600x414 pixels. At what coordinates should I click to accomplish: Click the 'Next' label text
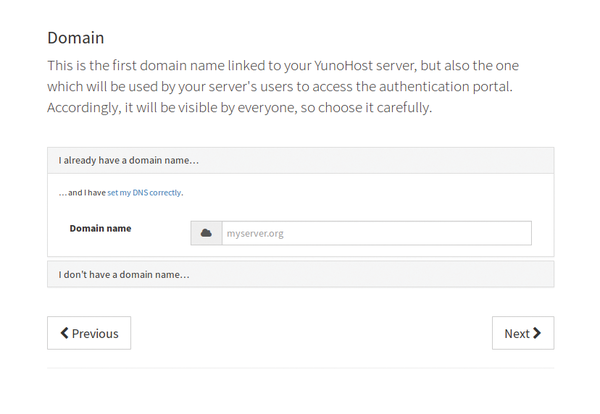[x=517, y=334]
